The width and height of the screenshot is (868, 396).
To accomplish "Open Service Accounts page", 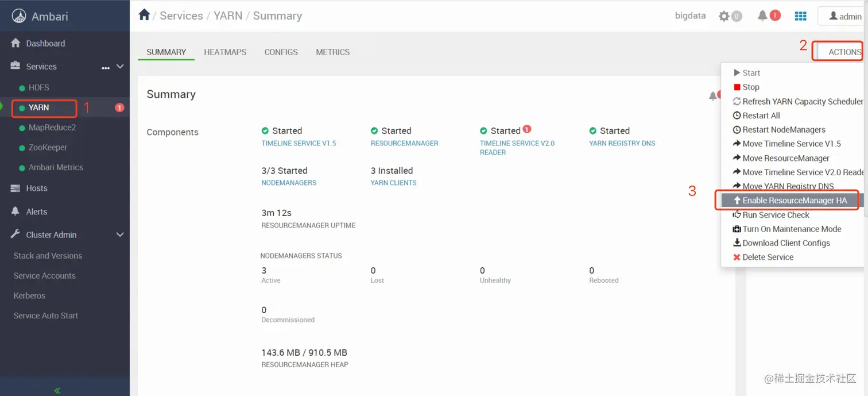I will point(45,276).
